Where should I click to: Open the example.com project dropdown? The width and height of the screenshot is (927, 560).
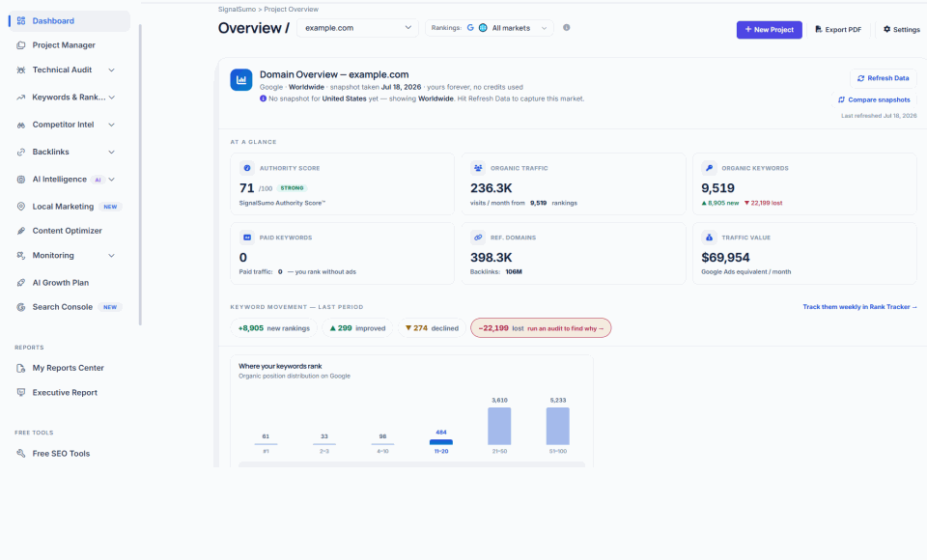[x=357, y=28]
